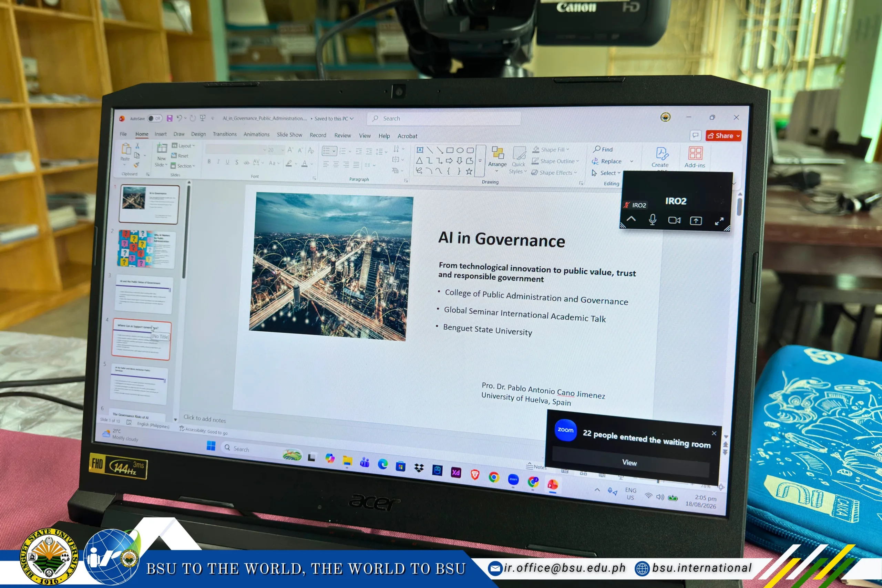Click the Format Painter brush icon
Image resolution: width=882 pixels, height=588 pixels.
(x=136, y=165)
